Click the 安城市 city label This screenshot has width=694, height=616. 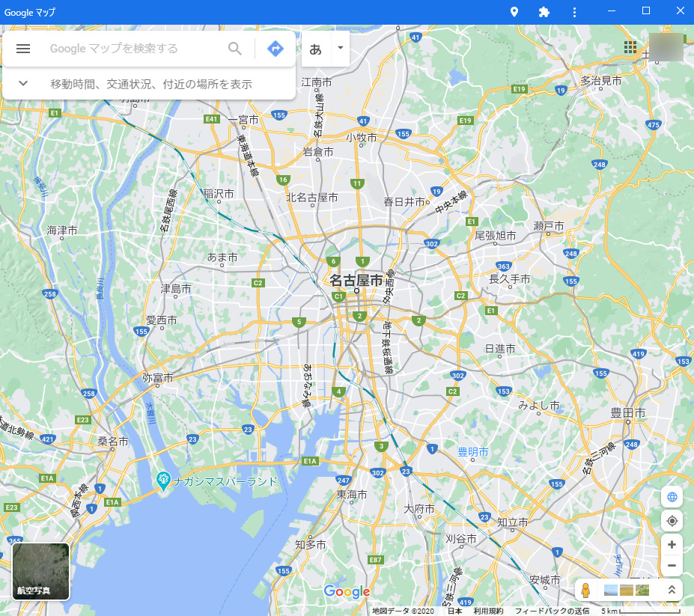pyautogui.click(x=545, y=579)
